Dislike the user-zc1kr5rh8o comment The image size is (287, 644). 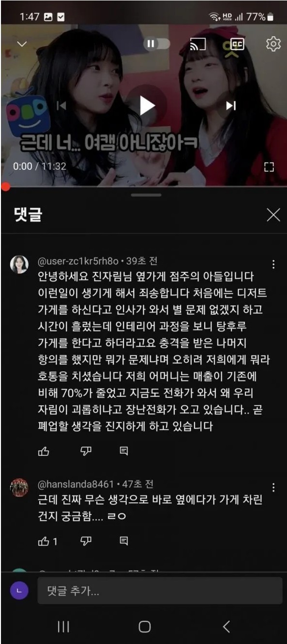tap(86, 452)
